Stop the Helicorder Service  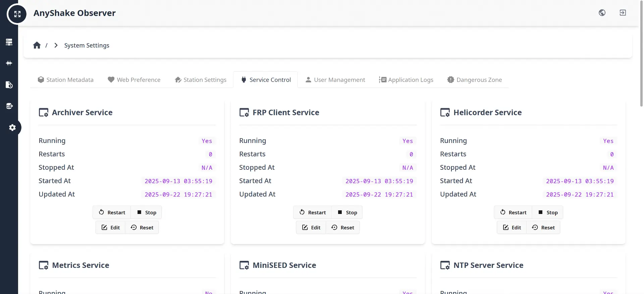(x=547, y=212)
